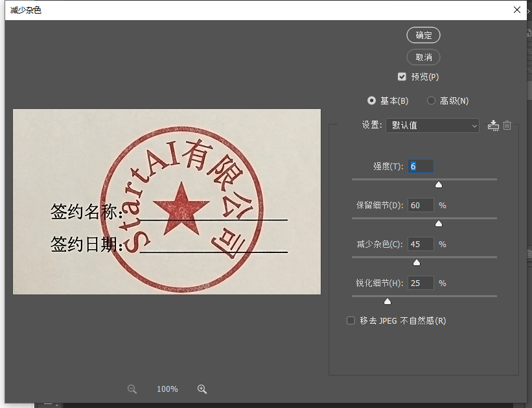532x408 pixels.
Task: Click the zoom in magnifier icon
Action: (202, 389)
